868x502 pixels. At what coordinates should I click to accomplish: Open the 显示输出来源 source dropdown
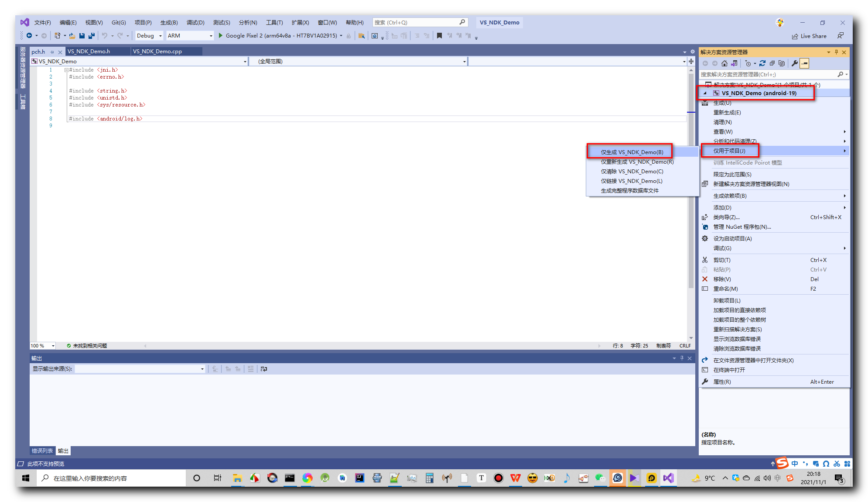[140, 369]
